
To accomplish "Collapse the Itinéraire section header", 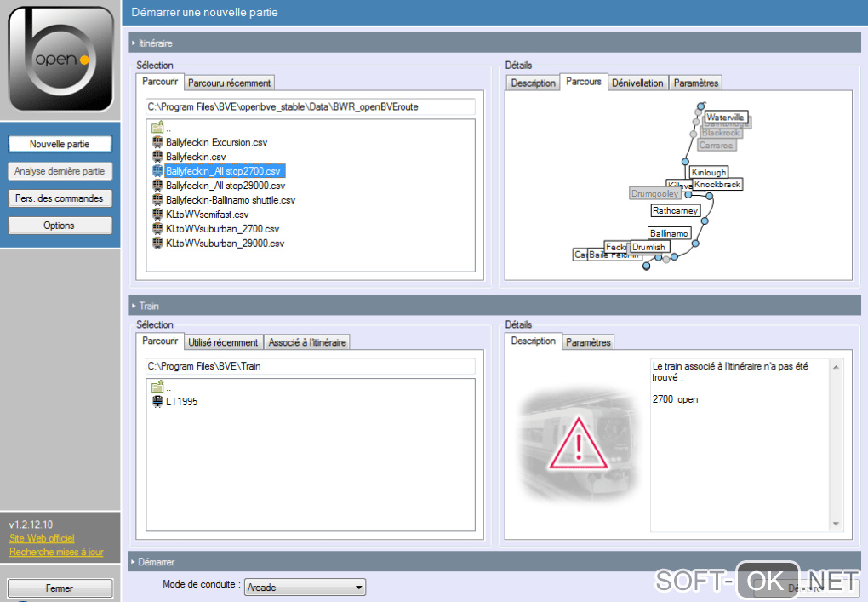I will coord(494,43).
